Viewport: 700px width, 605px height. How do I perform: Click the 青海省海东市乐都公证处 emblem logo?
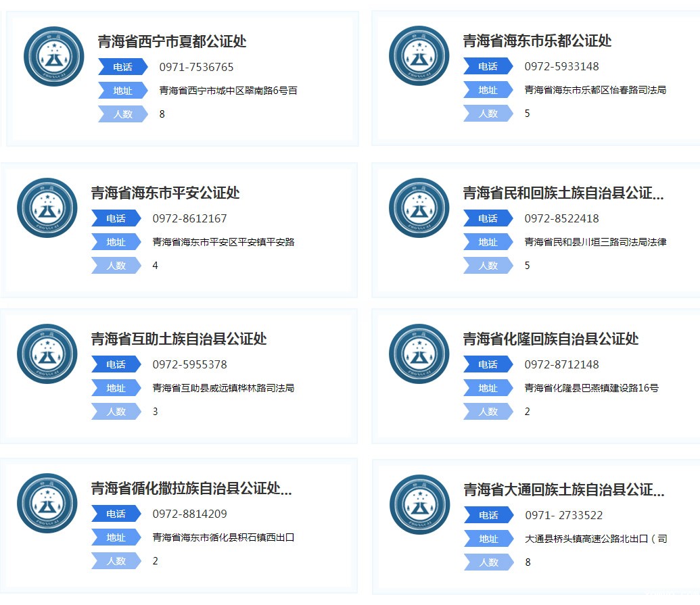pos(419,56)
